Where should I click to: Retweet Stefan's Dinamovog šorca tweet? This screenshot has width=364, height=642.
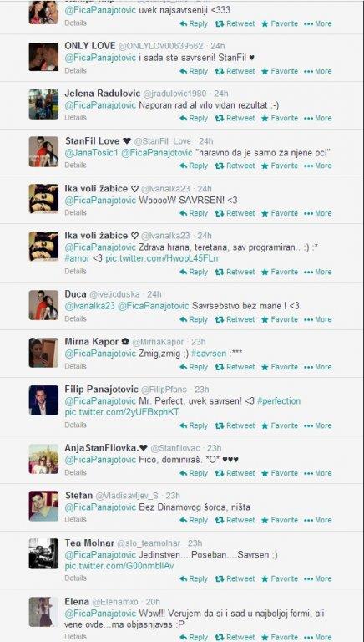point(235,521)
